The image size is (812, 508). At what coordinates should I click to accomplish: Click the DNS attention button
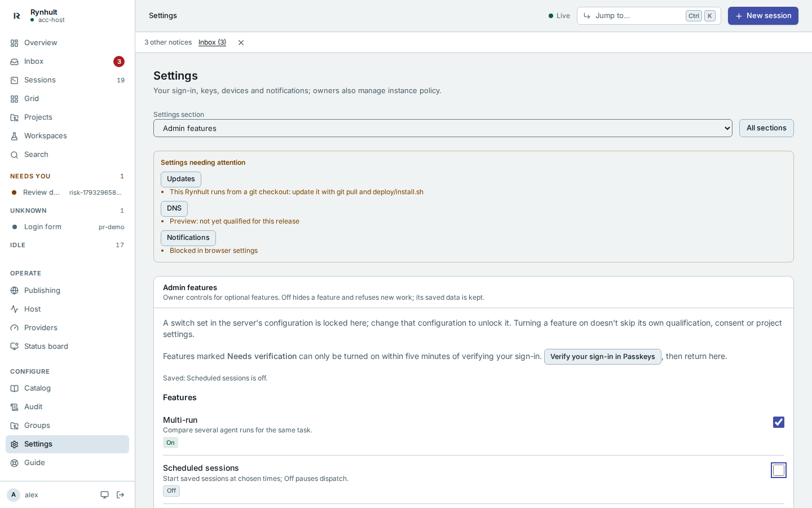pyautogui.click(x=174, y=209)
